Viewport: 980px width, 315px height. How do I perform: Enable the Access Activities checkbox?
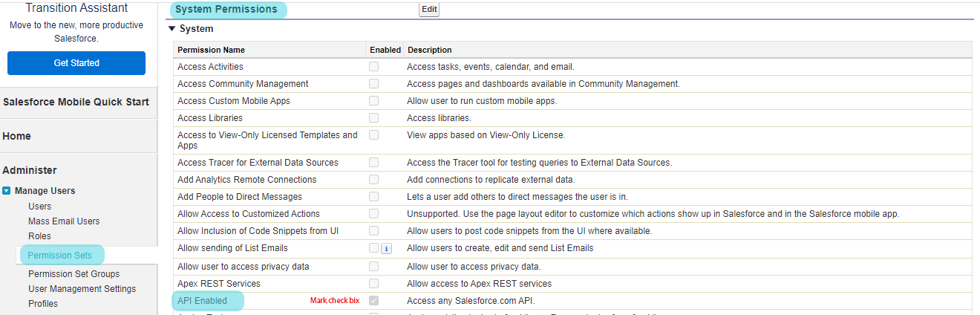click(374, 66)
